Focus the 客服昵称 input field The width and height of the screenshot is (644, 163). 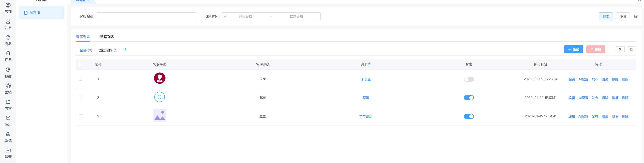click(x=146, y=16)
